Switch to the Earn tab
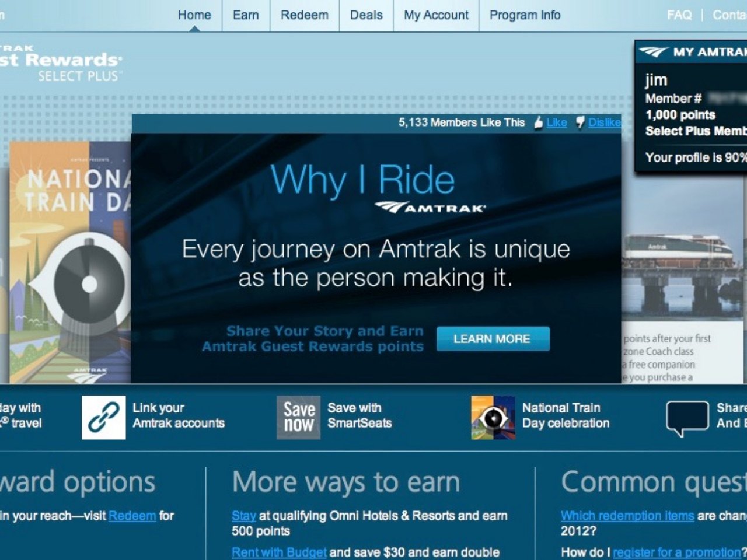 [x=246, y=15]
